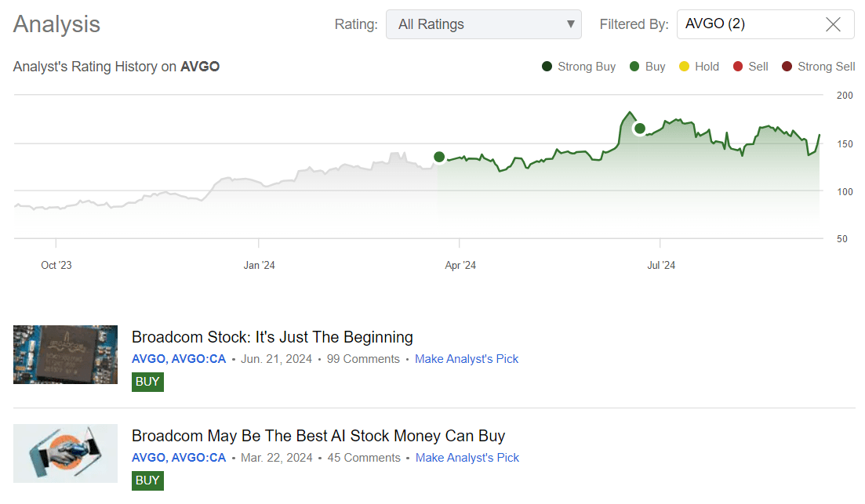Open article "Broadcom Stock: It's Just The Beginning"

pos(272,337)
